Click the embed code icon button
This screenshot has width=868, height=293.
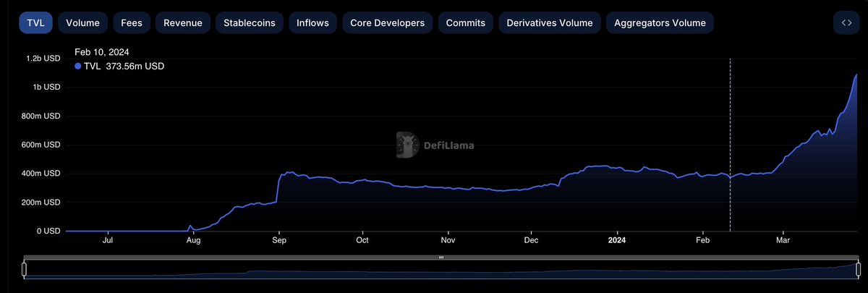click(846, 22)
